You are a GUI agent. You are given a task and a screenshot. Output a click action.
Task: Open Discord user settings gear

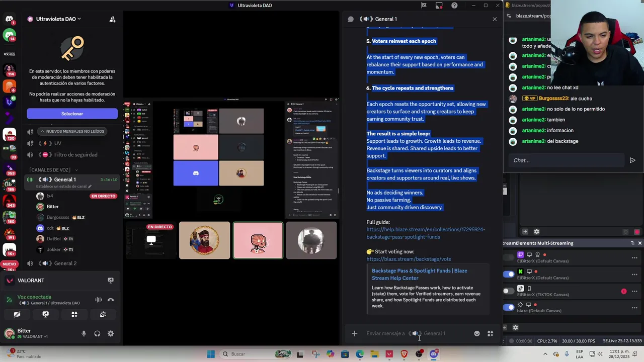tap(111, 333)
